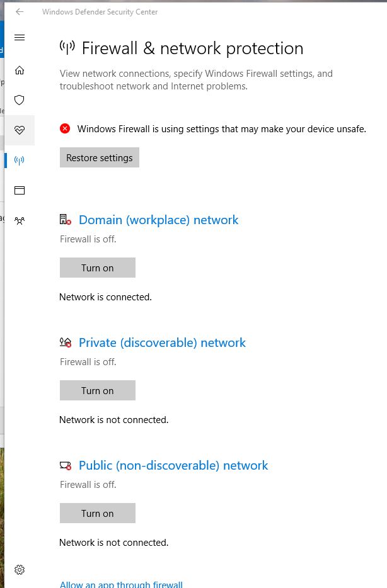Click 'Network is not connected.' under Private network
Screen dimensions: 387x588
(113, 420)
